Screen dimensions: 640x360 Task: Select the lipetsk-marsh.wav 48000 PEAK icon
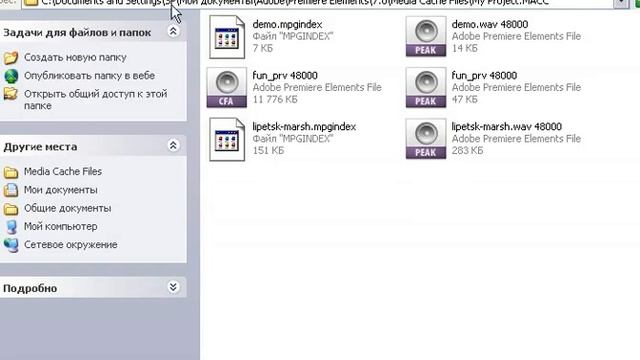tap(426, 139)
